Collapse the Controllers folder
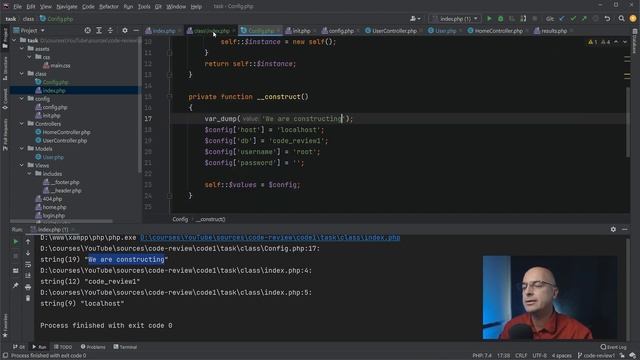This screenshot has width=640, height=360. click(x=22, y=124)
